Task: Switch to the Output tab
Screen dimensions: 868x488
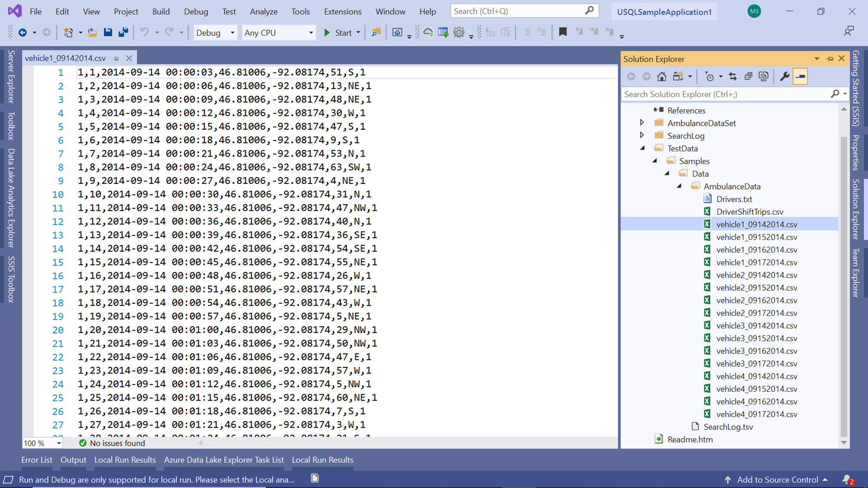Action: (73, 460)
